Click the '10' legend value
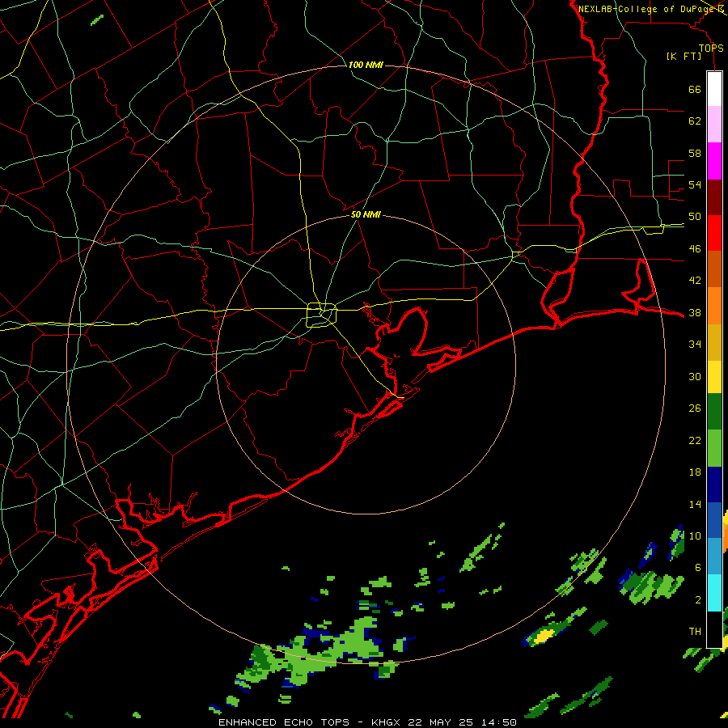This screenshot has height=728, width=728. pos(695,536)
